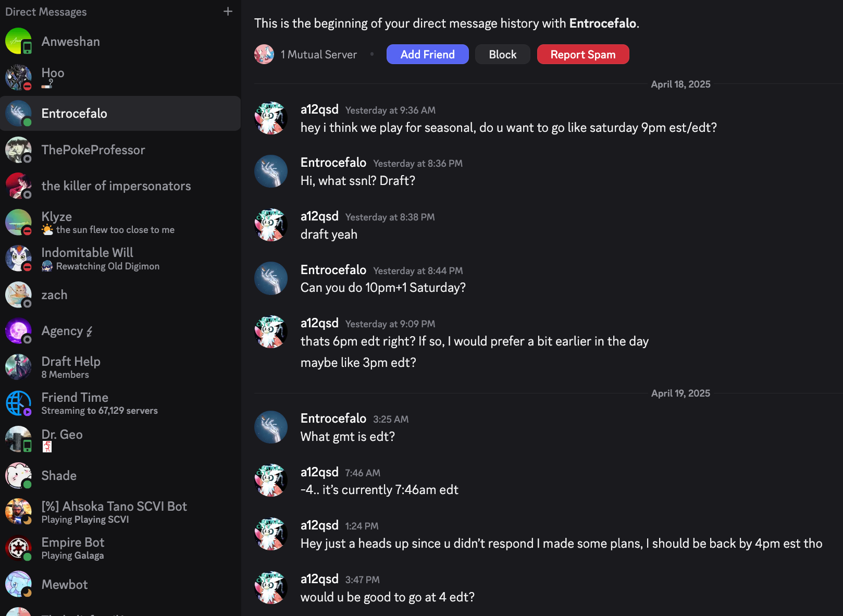Click the Friend Time globe avatar
843x616 pixels.
pos(18,403)
